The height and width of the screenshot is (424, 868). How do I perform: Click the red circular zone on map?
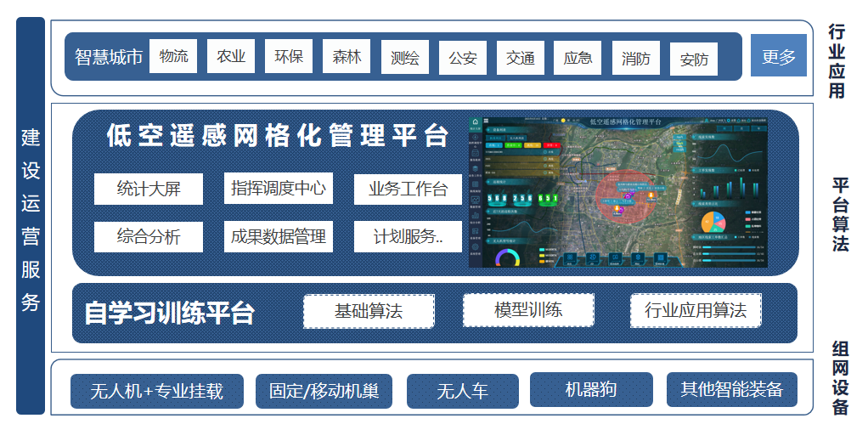tap(626, 195)
